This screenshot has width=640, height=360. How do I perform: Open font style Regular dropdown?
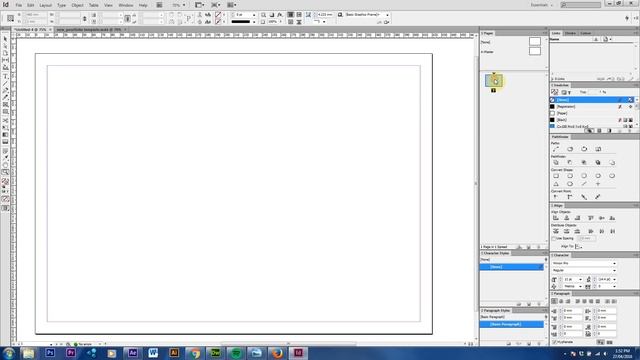(614, 270)
